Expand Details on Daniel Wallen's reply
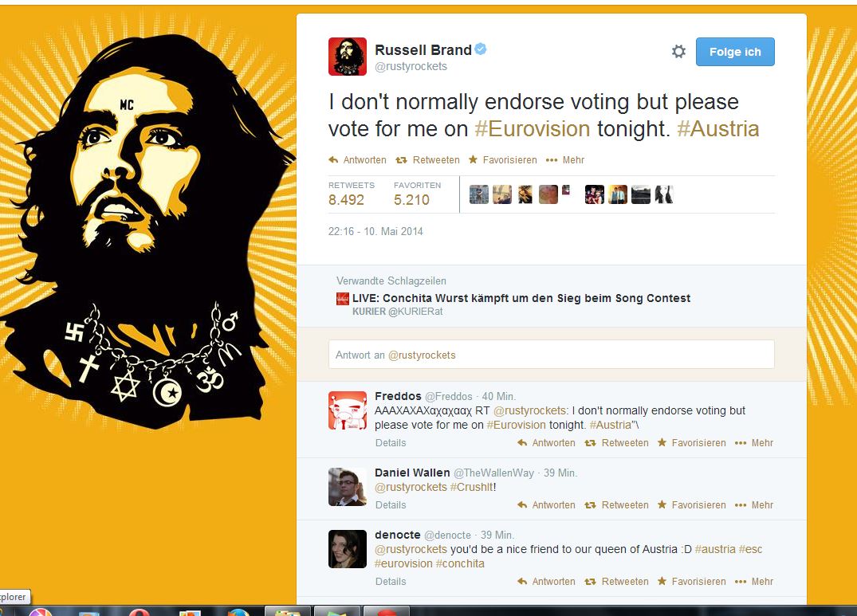Image resolution: width=857 pixels, height=616 pixels. coord(391,505)
